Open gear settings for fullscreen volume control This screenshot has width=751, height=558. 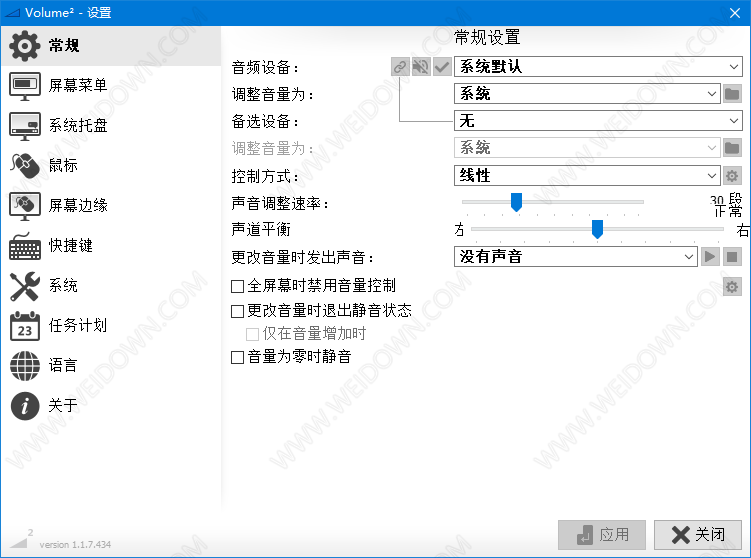click(x=732, y=287)
